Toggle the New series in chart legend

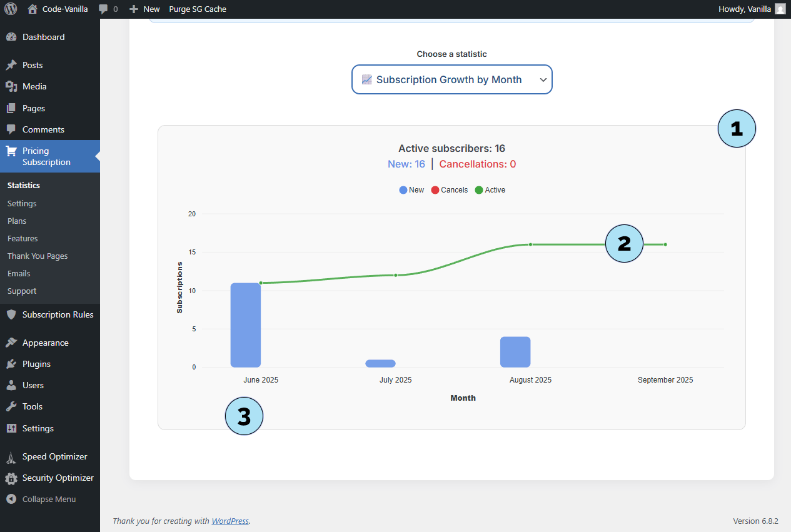(x=411, y=190)
